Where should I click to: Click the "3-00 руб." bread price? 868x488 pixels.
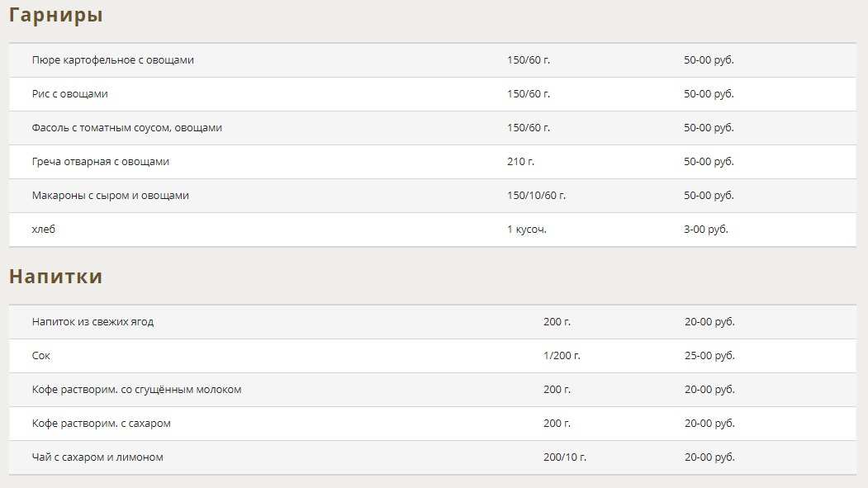(x=706, y=230)
